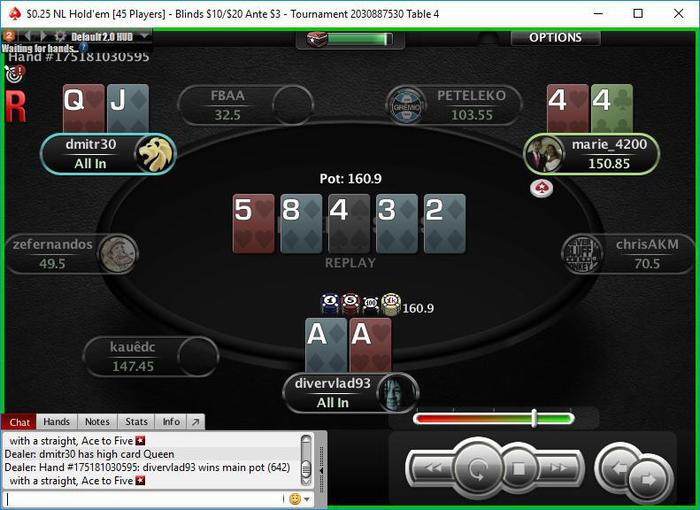Viewport: 700px width, 510px height.
Task: Click the target notes icon
Action: (x=15, y=74)
